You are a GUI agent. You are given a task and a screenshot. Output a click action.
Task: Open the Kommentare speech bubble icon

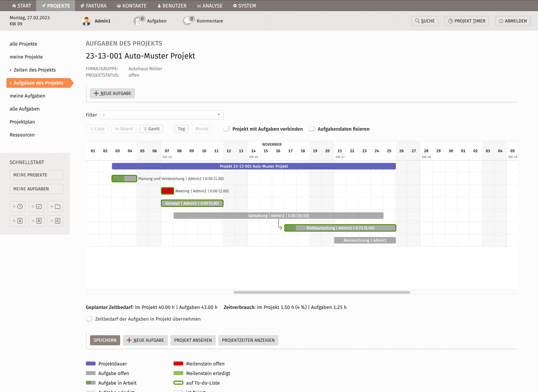coord(188,21)
